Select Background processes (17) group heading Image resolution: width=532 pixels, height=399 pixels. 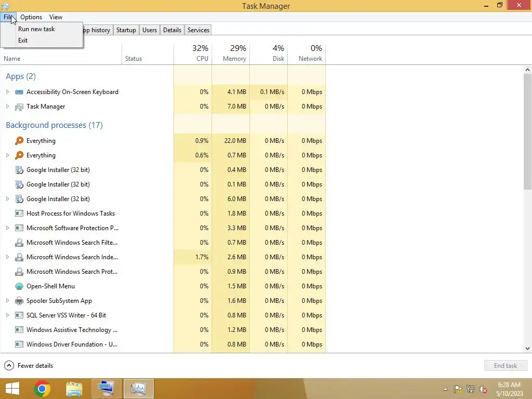click(54, 125)
